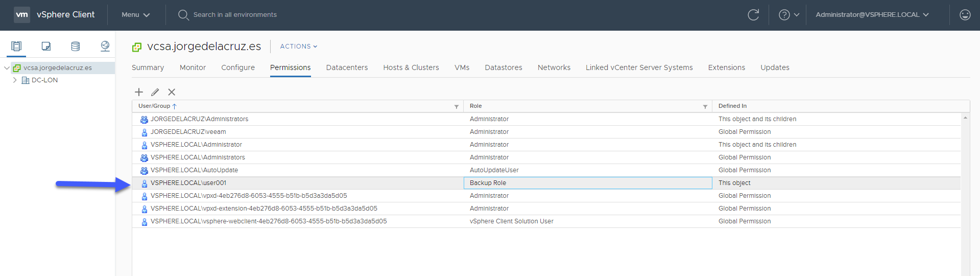980x276 pixels.
Task: Click the table vertical scrollbar up arrow
Action: pyautogui.click(x=965, y=118)
